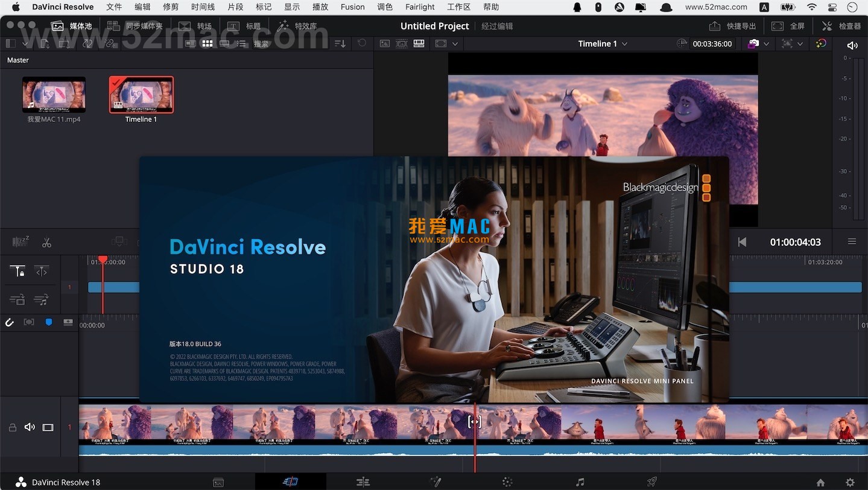Image resolution: width=868 pixels, height=490 pixels.
Task: Click the 01:00:04:03 playhead timecode
Action: (x=795, y=242)
